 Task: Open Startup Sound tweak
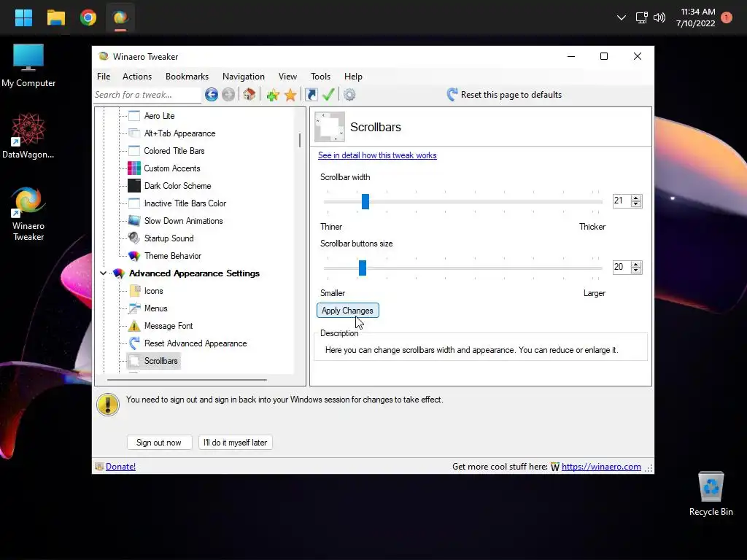point(169,238)
